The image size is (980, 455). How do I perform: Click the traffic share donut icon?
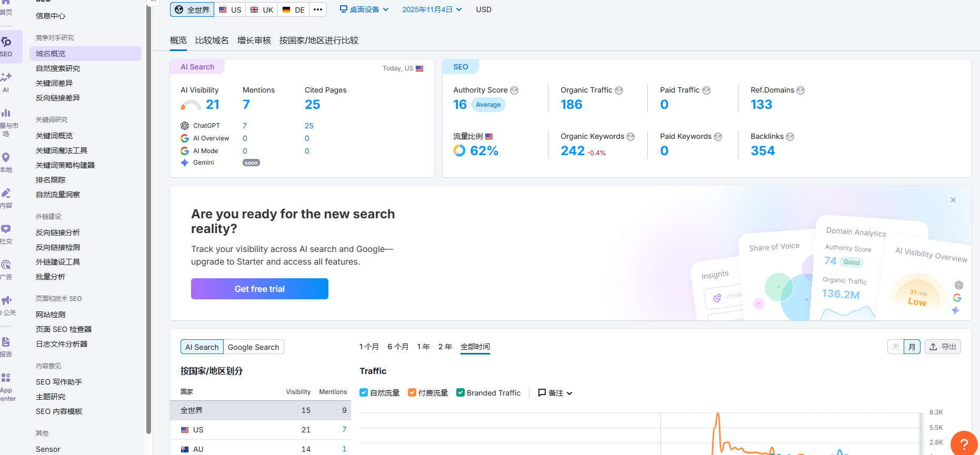[x=459, y=151]
